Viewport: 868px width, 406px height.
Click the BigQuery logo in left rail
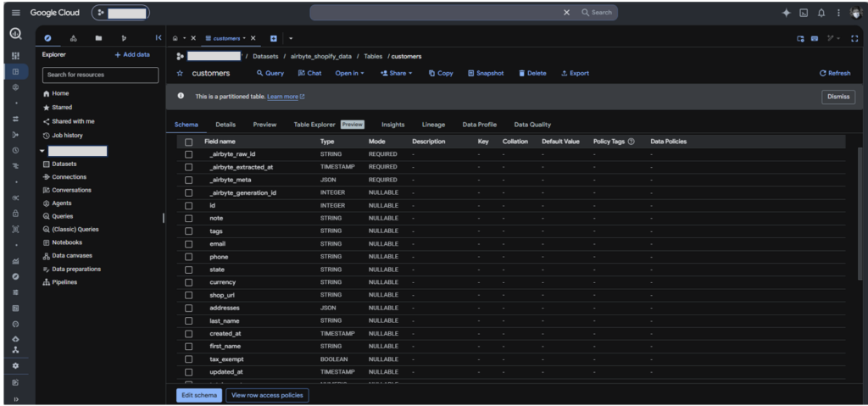pyautogui.click(x=15, y=35)
